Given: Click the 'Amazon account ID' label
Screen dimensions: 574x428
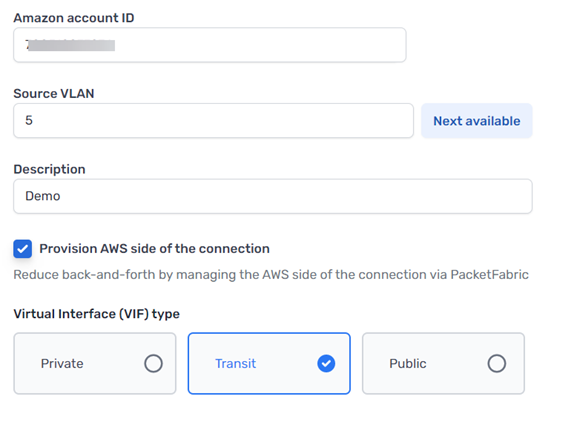Looking at the screenshot, I should (74, 18).
